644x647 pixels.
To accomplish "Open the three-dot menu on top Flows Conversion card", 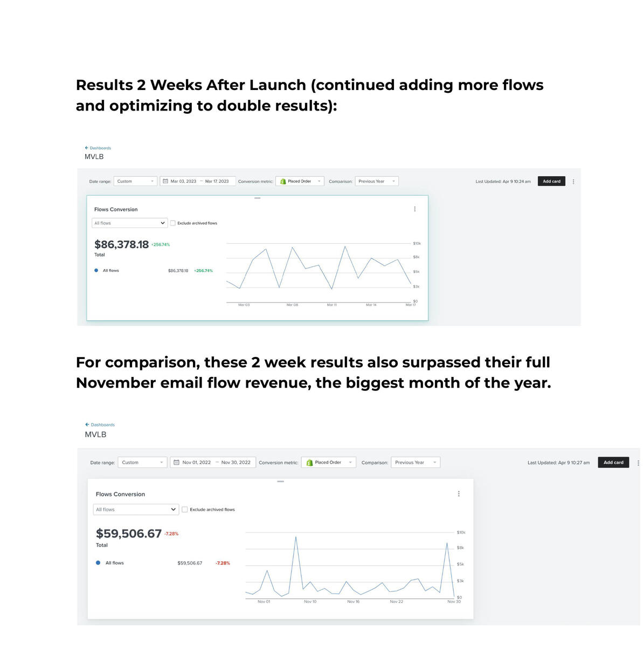I will (x=414, y=209).
